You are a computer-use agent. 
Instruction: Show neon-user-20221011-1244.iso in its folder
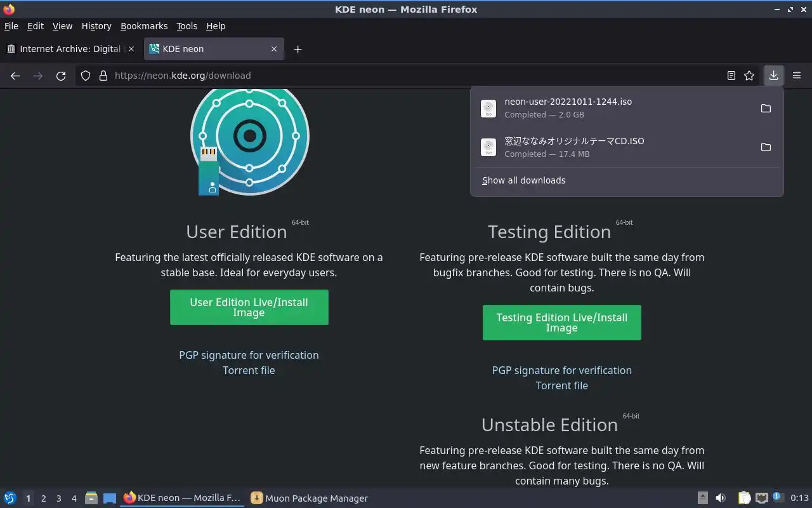click(x=766, y=109)
